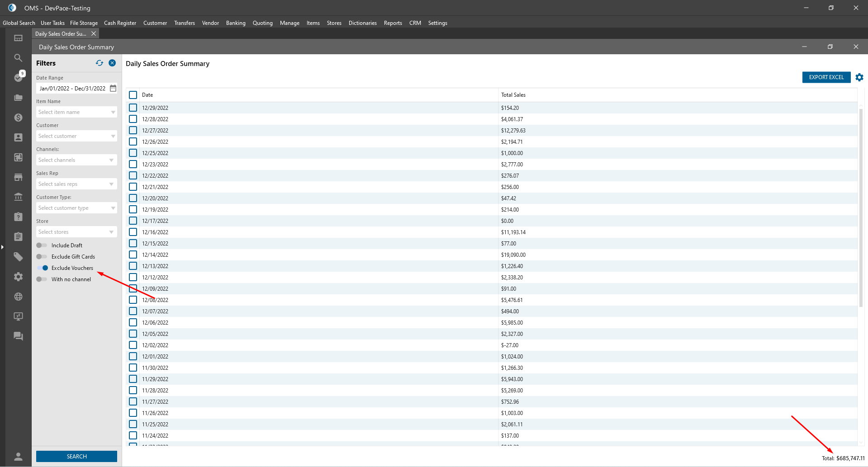The height and width of the screenshot is (467, 868).
Task: Open user tasks with 9 badge
Action: coord(19,77)
